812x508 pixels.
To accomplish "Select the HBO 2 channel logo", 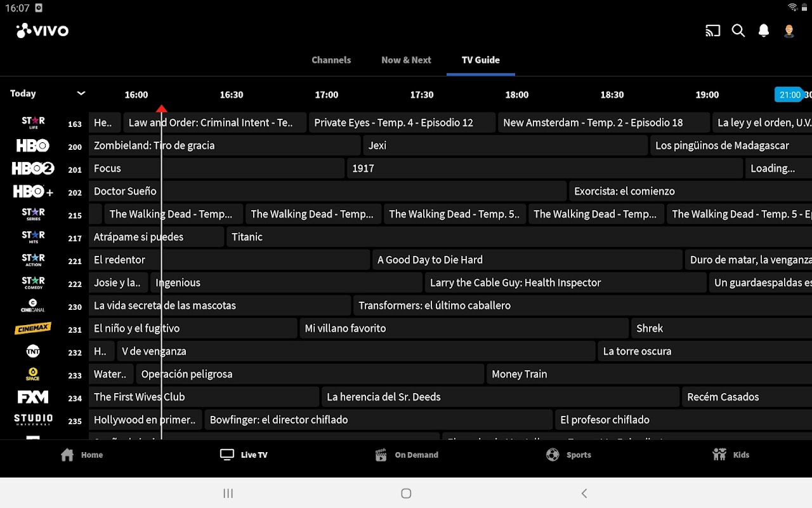I will click(33, 168).
